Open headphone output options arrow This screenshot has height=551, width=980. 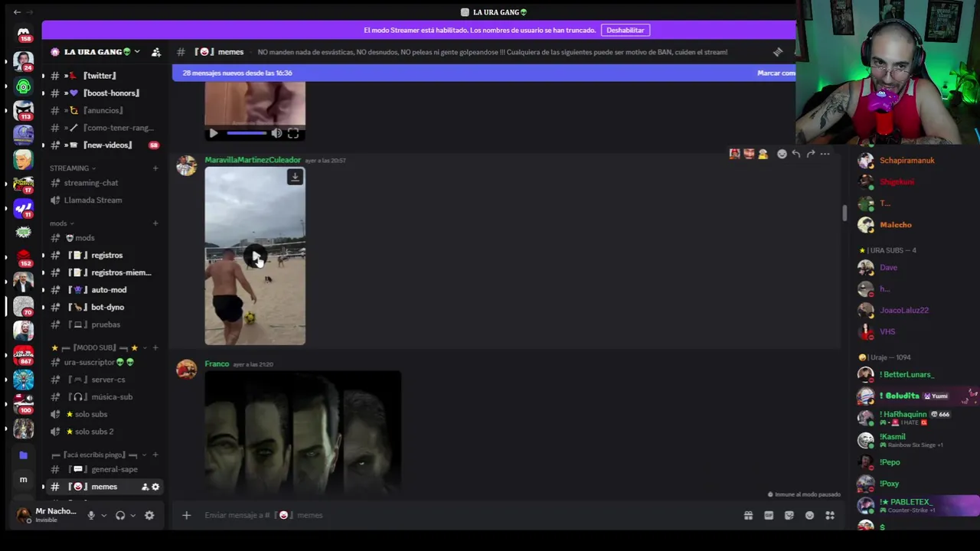(133, 516)
